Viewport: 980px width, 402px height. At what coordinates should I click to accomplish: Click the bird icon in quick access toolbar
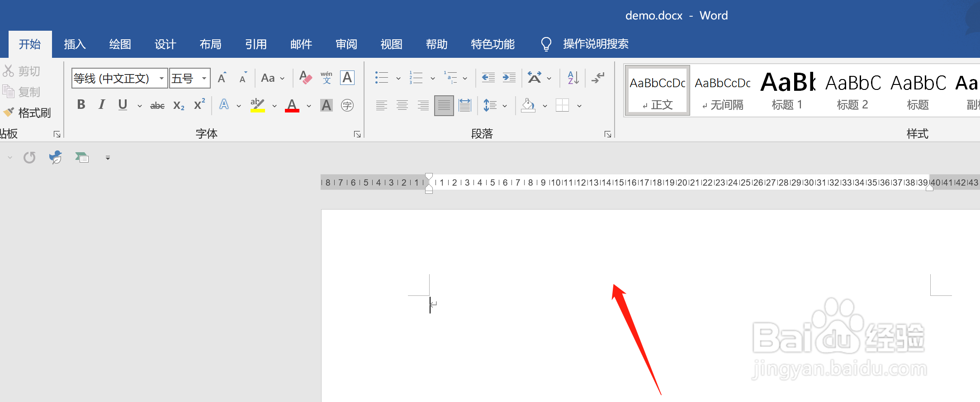pos(56,157)
